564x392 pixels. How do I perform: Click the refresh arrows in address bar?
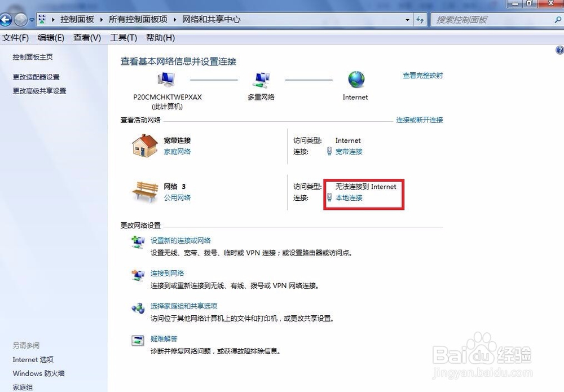(x=421, y=19)
